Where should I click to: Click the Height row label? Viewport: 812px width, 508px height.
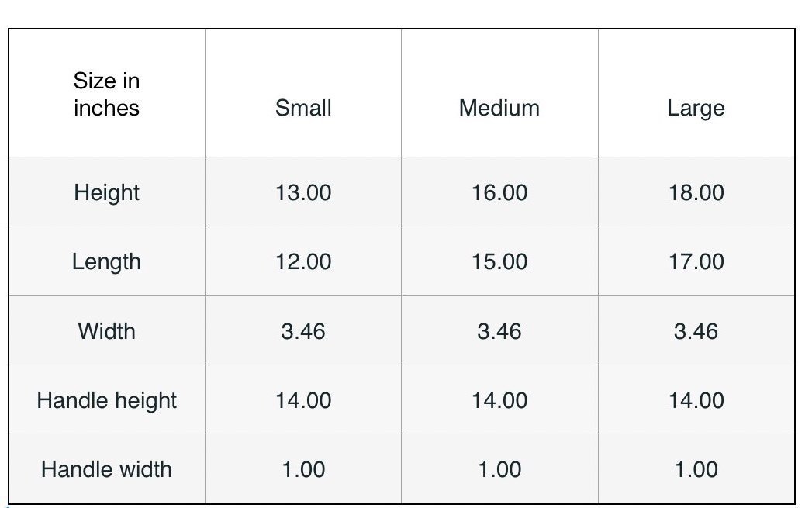click(x=107, y=192)
